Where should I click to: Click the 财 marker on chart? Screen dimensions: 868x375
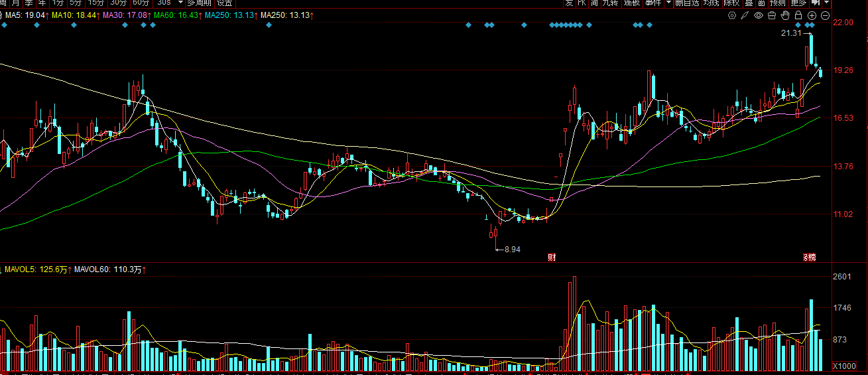(551, 257)
